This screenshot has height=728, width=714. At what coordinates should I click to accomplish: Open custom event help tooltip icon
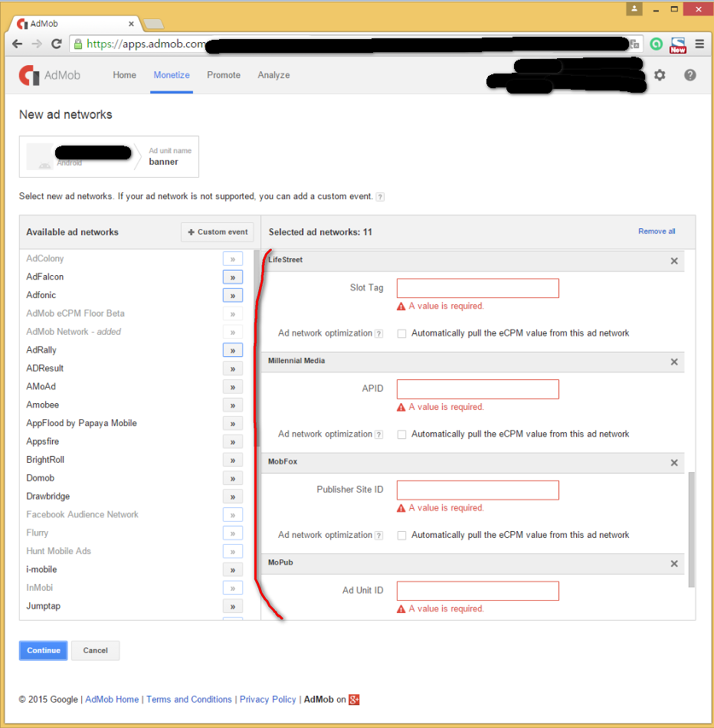point(380,197)
